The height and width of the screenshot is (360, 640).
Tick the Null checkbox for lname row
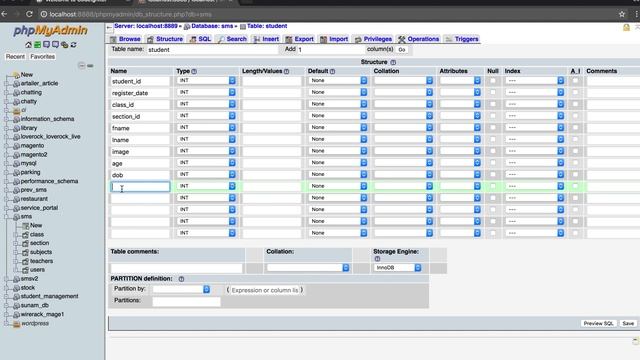(x=493, y=139)
